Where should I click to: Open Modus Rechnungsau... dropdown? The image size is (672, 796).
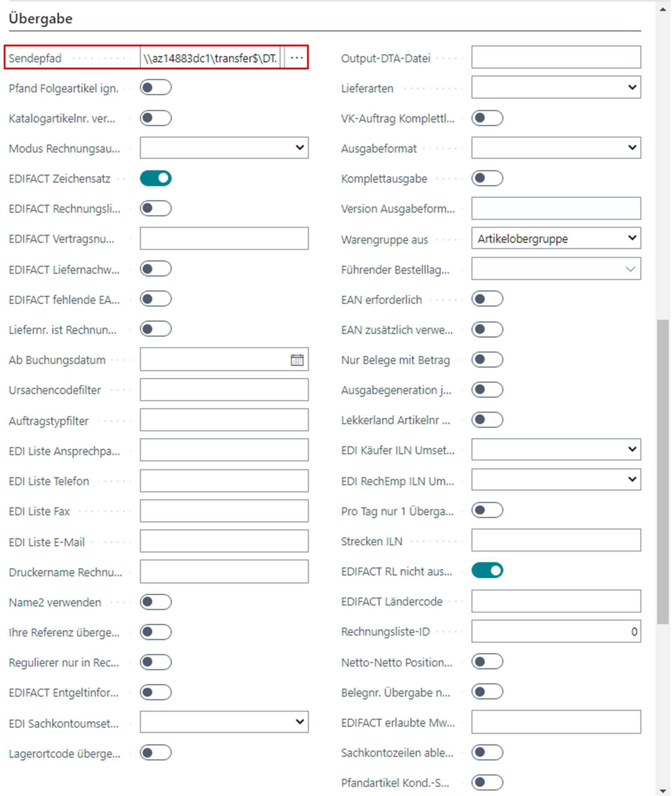coord(224,148)
